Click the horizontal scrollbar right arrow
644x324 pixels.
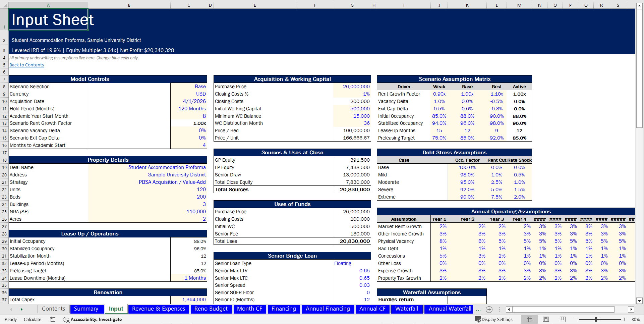(632, 309)
